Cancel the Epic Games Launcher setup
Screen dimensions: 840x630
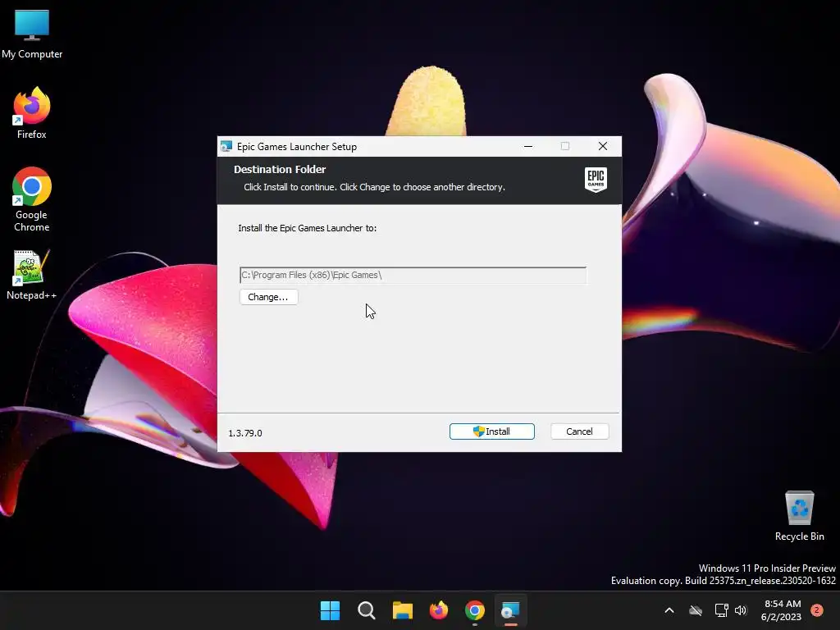(579, 431)
